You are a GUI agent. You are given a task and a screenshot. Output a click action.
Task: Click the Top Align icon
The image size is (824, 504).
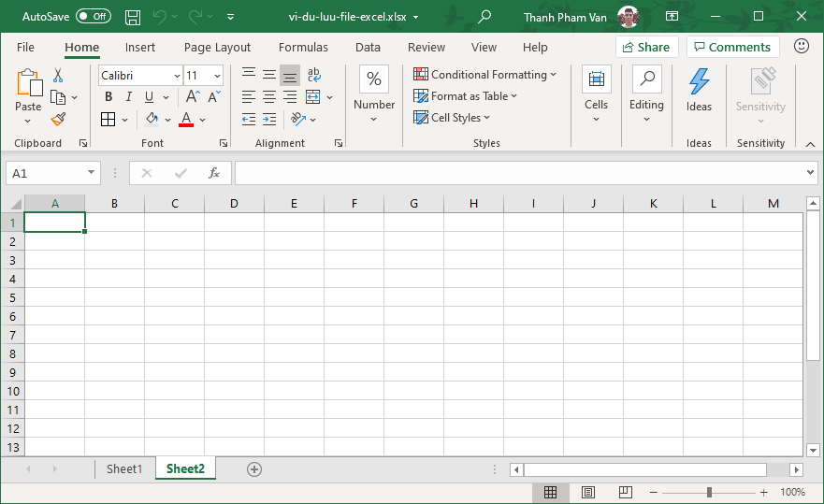(x=249, y=75)
